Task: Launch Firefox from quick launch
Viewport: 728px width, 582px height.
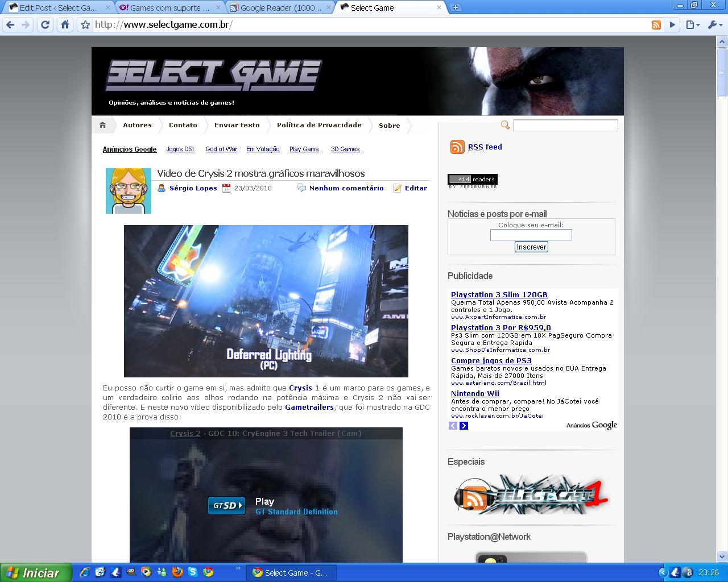Action: (x=177, y=572)
